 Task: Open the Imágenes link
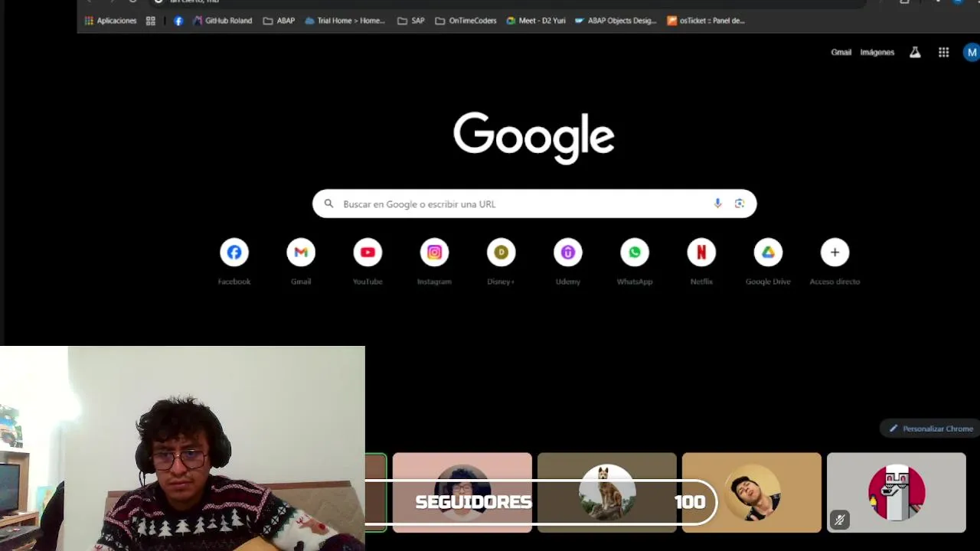(877, 52)
